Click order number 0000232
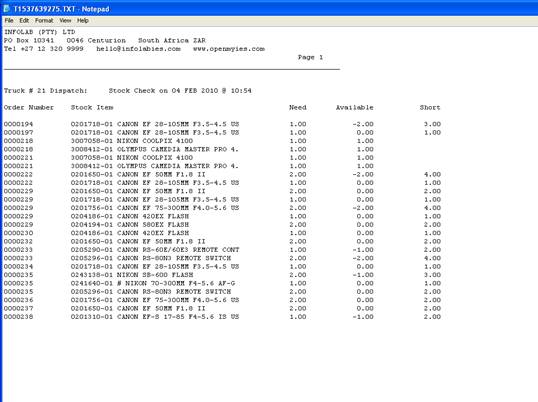The image size is (538, 402). pos(19,241)
